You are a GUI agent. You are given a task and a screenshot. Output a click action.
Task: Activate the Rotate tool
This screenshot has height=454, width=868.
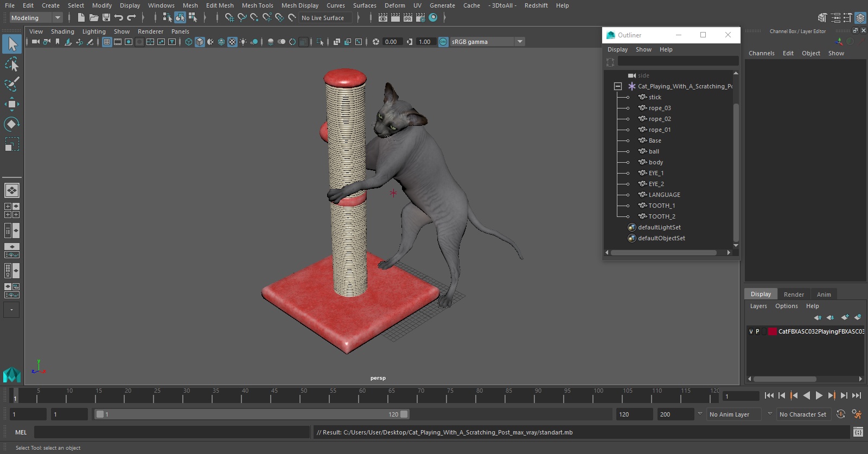pos(12,124)
